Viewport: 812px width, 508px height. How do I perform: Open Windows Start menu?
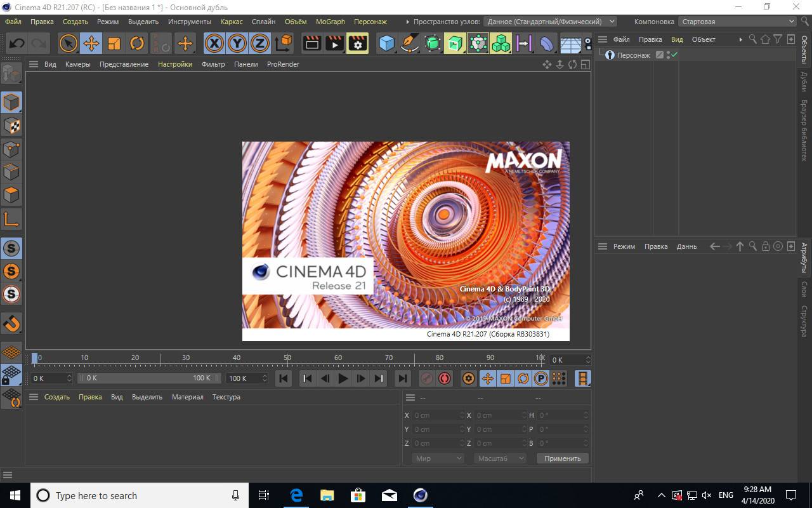pyautogui.click(x=15, y=495)
